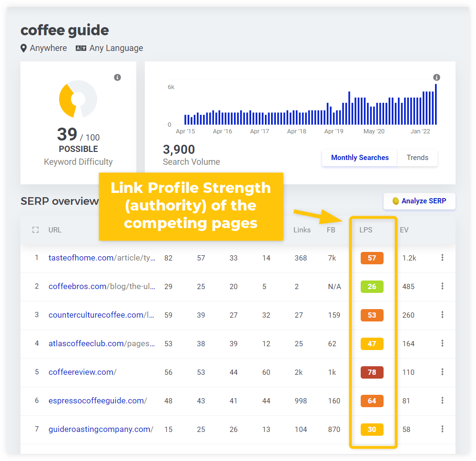Open the coffeebros.com result link
The image size is (476, 461).
(x=101, y=286)
